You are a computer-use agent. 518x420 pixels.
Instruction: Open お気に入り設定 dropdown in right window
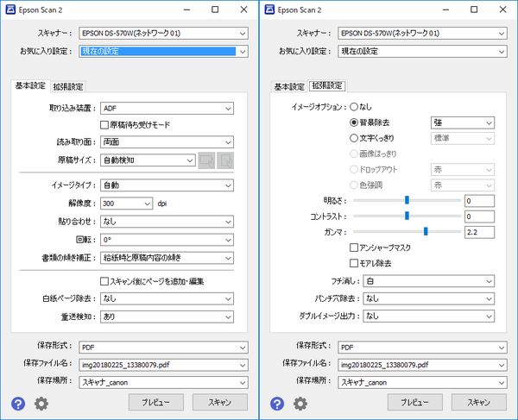click(x=422, y=52)
